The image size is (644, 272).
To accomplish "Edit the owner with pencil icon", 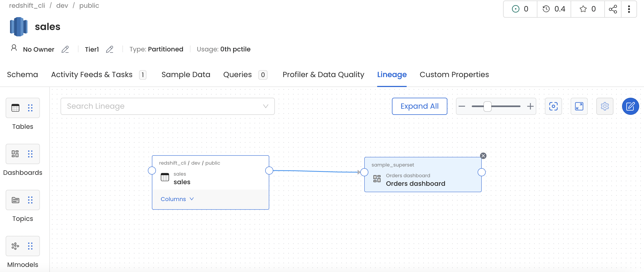I will pyautogui.click(x=65, y=50).
